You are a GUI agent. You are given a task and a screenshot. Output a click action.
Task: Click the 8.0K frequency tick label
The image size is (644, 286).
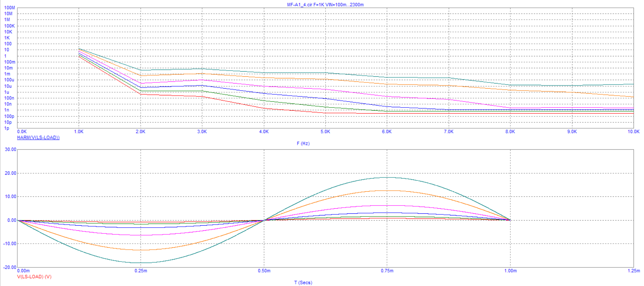pos(510,132)
